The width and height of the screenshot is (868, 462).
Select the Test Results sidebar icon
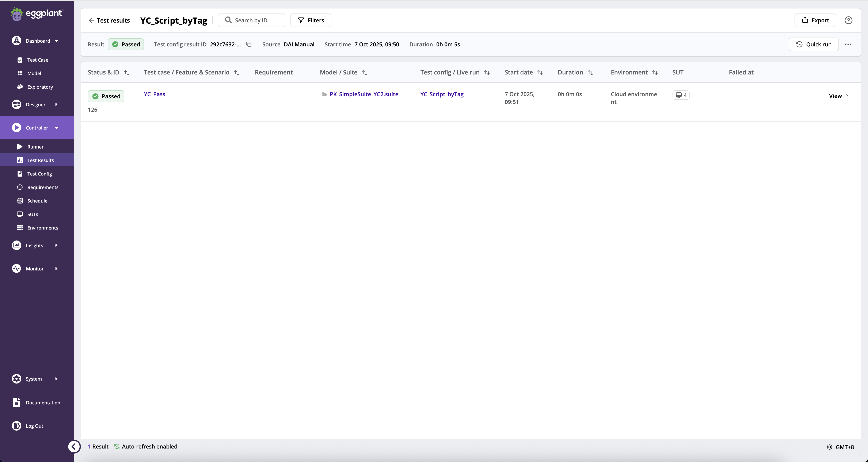point(20,160)
